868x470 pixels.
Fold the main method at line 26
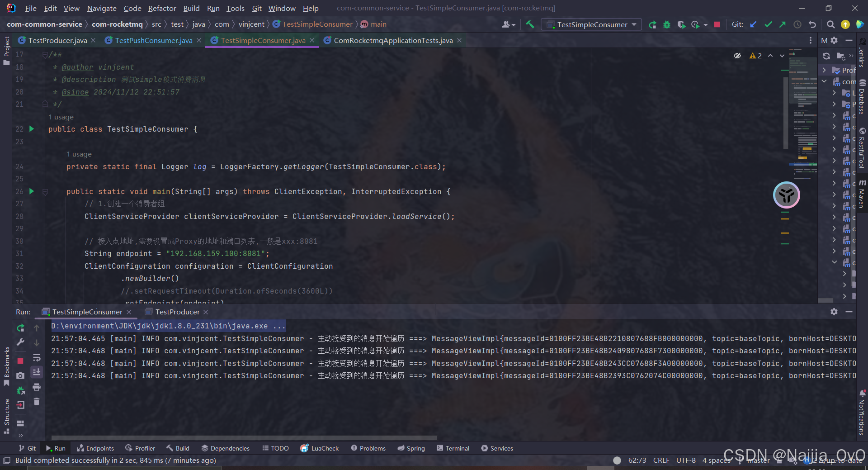[45, 192]
